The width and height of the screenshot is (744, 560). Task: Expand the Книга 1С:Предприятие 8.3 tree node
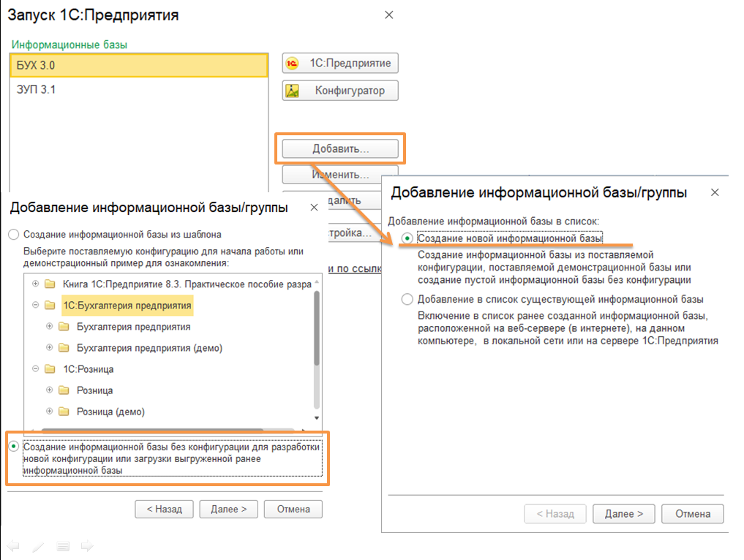[x=35, y=284]
